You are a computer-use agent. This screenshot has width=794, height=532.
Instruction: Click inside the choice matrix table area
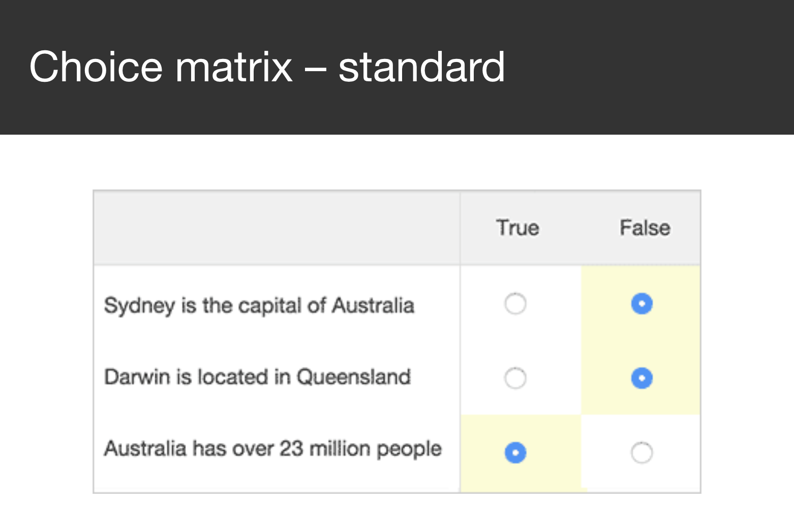pos(396,340)
